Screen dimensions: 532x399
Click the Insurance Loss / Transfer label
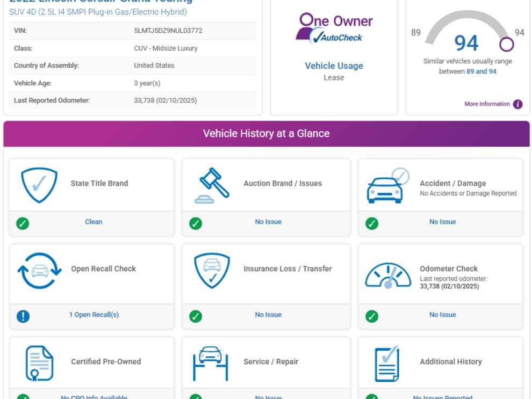point(287,269)
